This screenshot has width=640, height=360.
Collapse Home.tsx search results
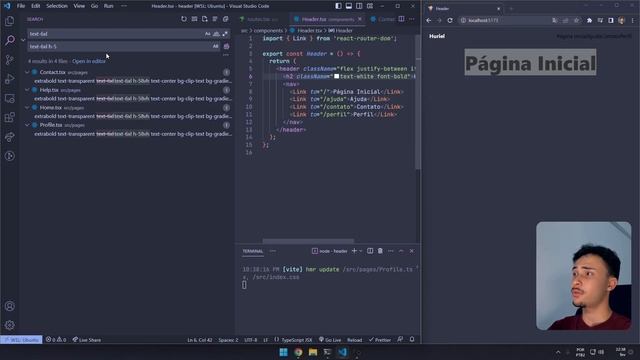point(27,107)
